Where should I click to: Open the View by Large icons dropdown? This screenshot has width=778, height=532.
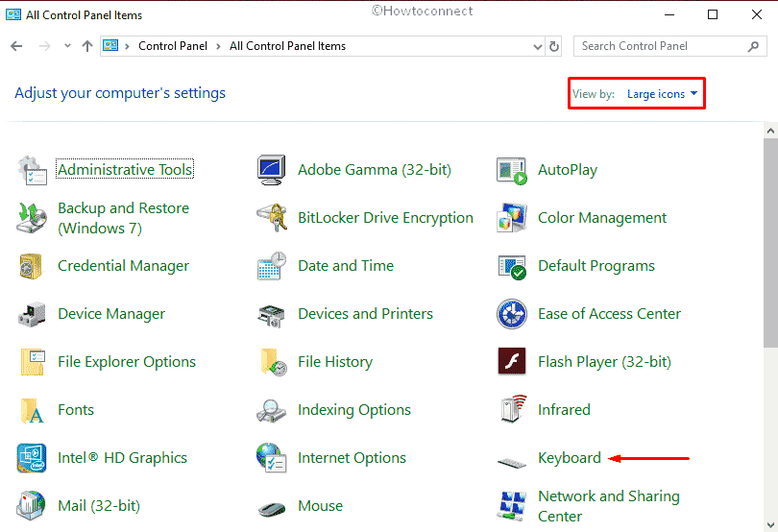click(x=662, y=94)
